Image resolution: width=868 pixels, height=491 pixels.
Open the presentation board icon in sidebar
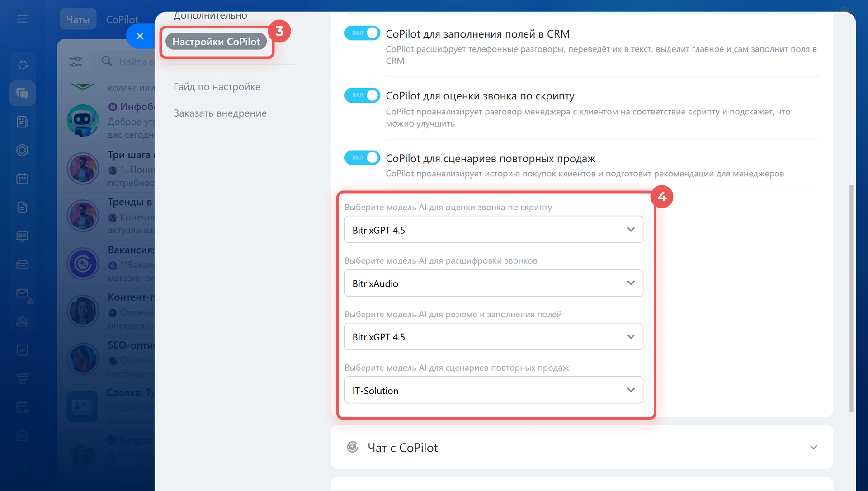point(22,236)
